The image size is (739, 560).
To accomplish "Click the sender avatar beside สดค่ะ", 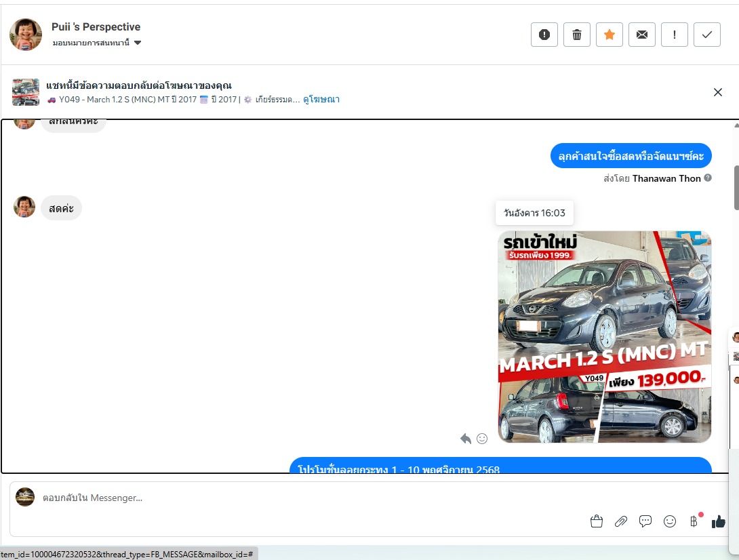I will tap(24, 207).
